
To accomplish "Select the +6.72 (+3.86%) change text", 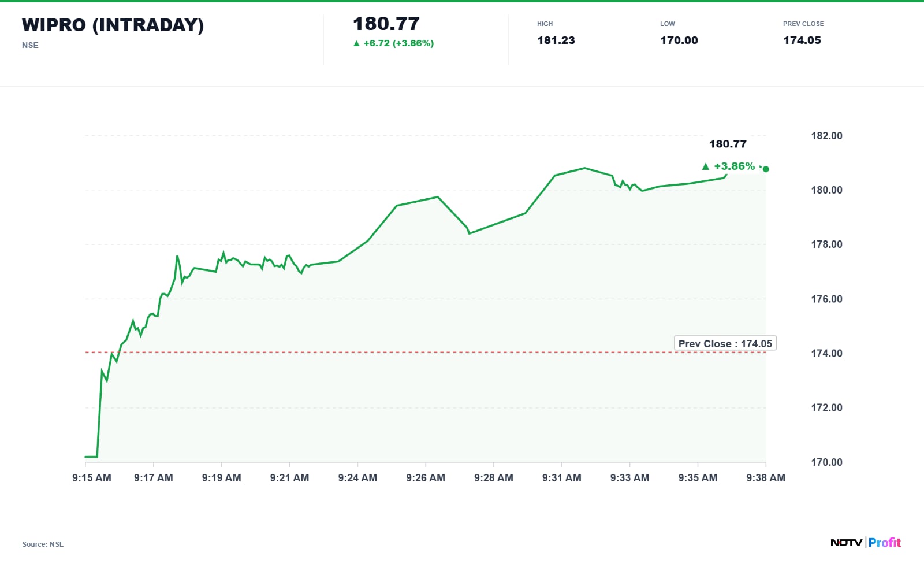I will pyautogui.click(x=398, y=43).
